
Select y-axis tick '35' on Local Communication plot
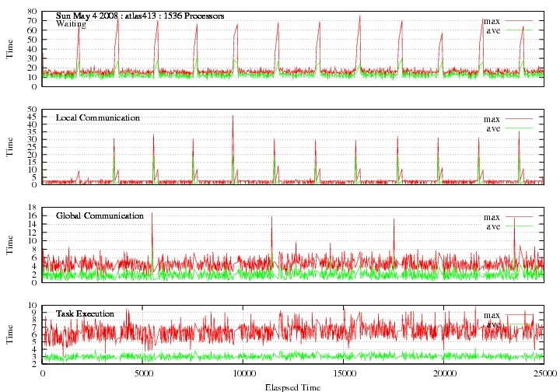point(32,132)
